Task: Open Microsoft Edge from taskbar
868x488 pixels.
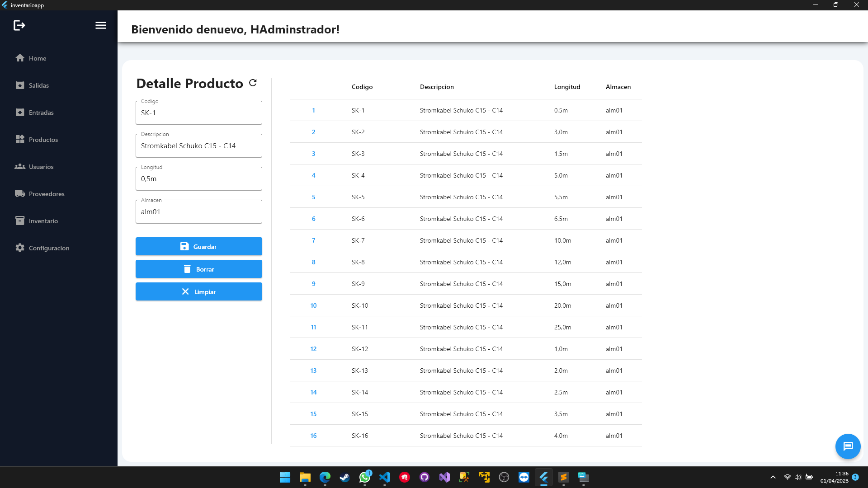Action: point(325,477)
